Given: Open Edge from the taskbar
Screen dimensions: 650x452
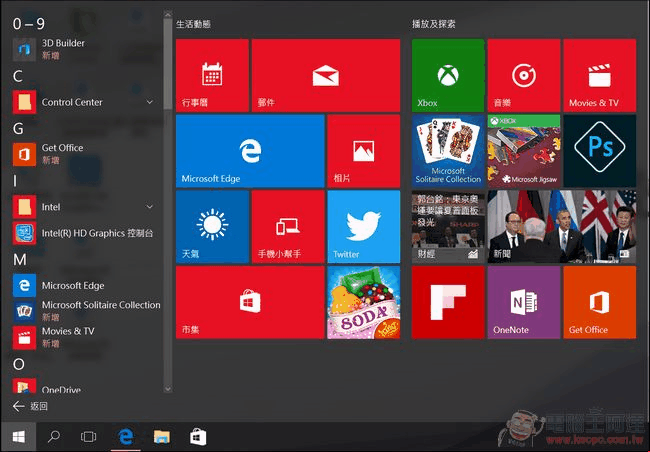Looking at the screenshot, I should (x=126, y=437).
